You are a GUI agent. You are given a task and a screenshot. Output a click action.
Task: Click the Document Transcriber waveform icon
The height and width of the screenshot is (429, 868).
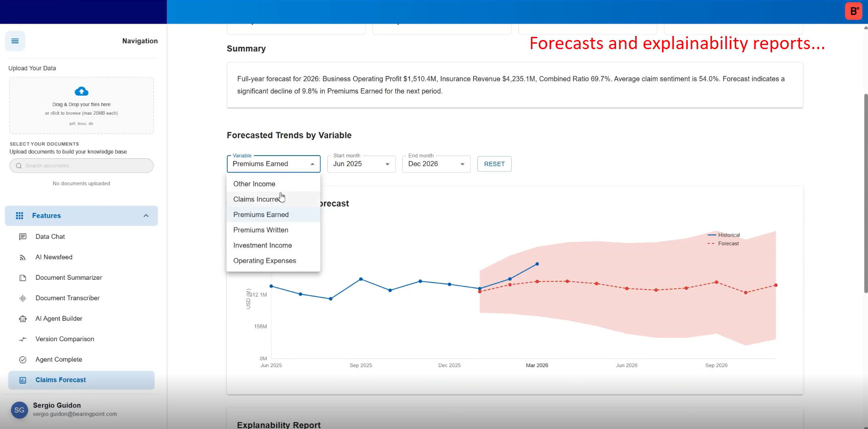tap(23, 298)
